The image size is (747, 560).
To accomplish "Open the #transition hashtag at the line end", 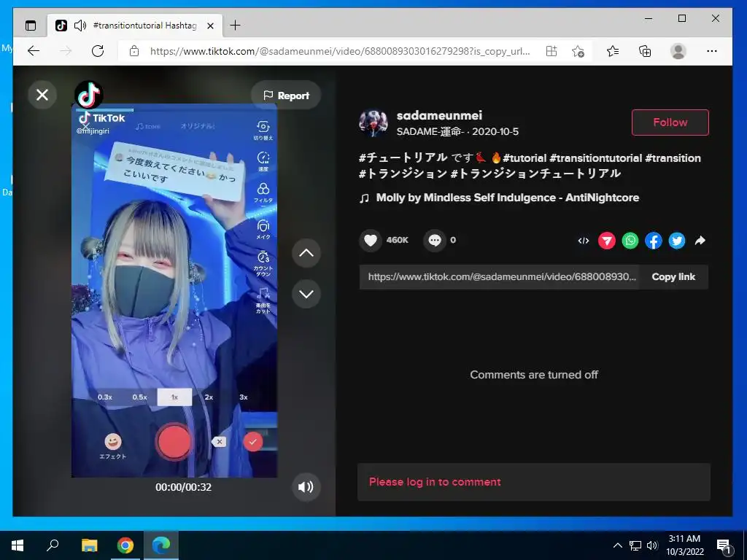I will [673, 158].
